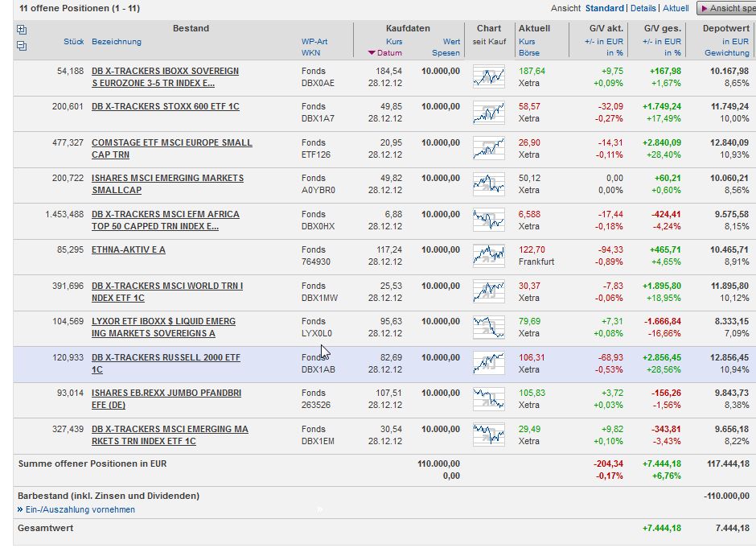Switch to the Details view

click(x=643, y=8)
